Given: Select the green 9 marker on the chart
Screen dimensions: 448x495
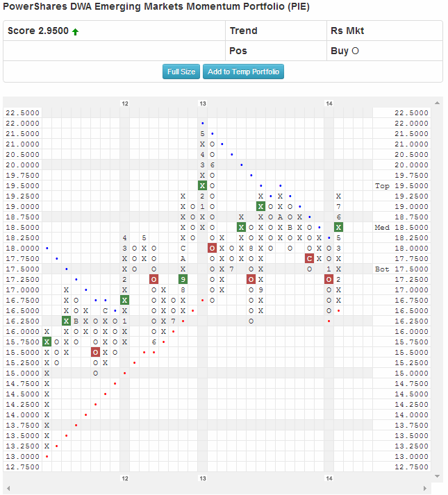Looking at the screenshot, I should [183, 279].
